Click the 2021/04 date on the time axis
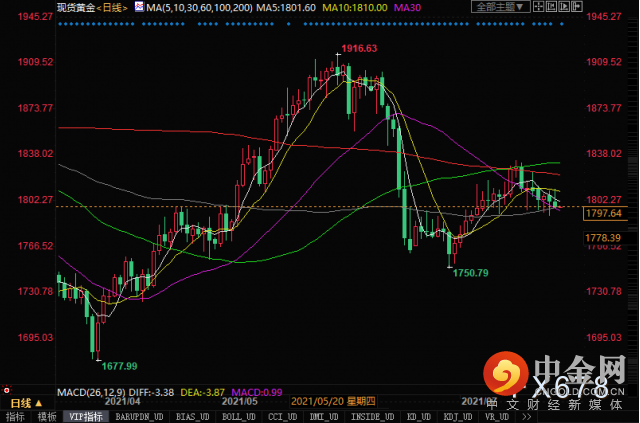The height and width of the screenshot is (423, 640). tap(123, 401)
